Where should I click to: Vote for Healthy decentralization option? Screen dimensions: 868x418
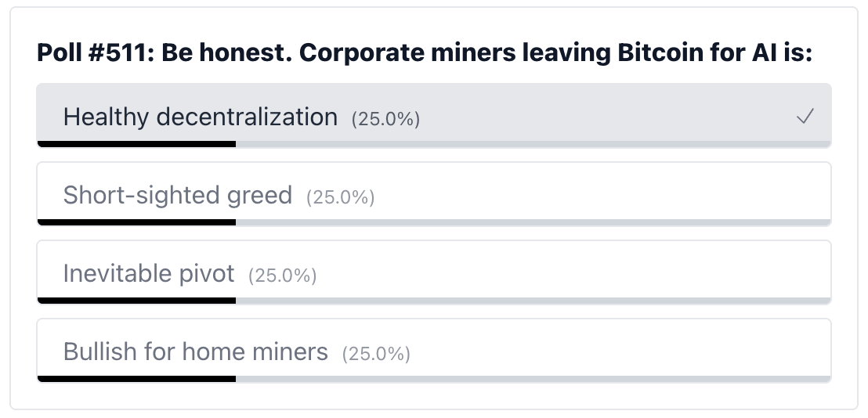200,117
